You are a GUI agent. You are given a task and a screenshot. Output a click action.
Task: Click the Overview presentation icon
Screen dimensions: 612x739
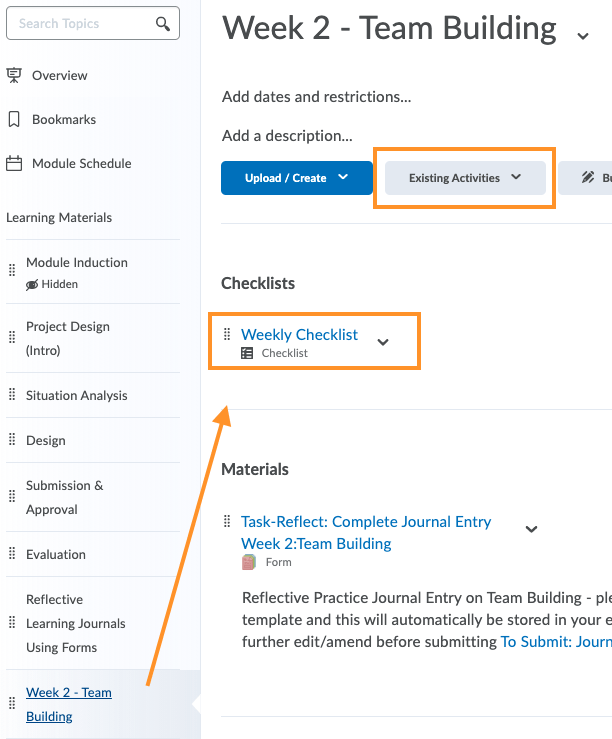pyautogui.click(x=14, y=75)
